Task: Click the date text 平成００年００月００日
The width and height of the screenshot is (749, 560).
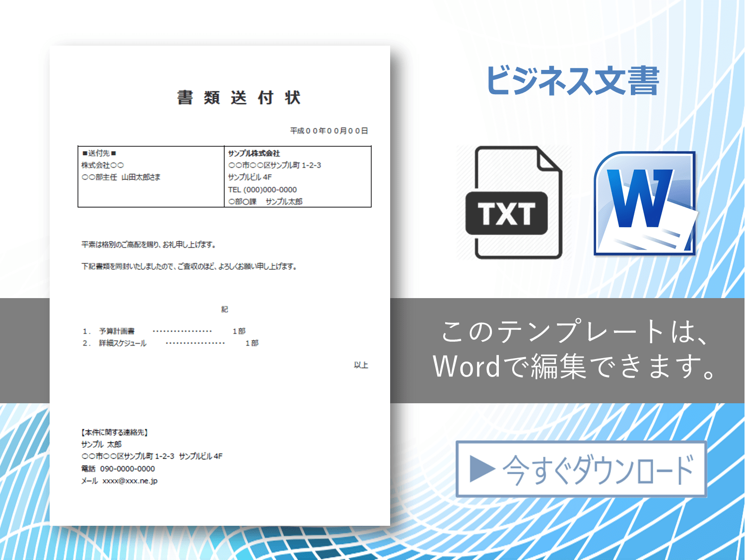Action: point(329,130)
